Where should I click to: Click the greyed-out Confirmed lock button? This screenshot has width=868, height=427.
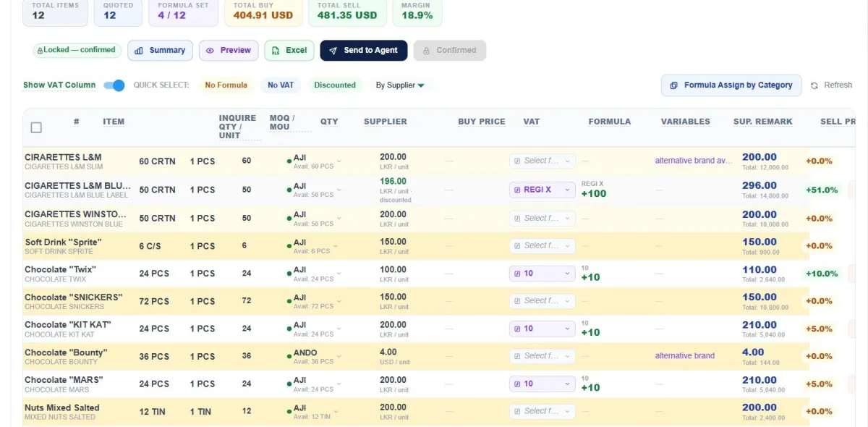(x=450, y=51)
